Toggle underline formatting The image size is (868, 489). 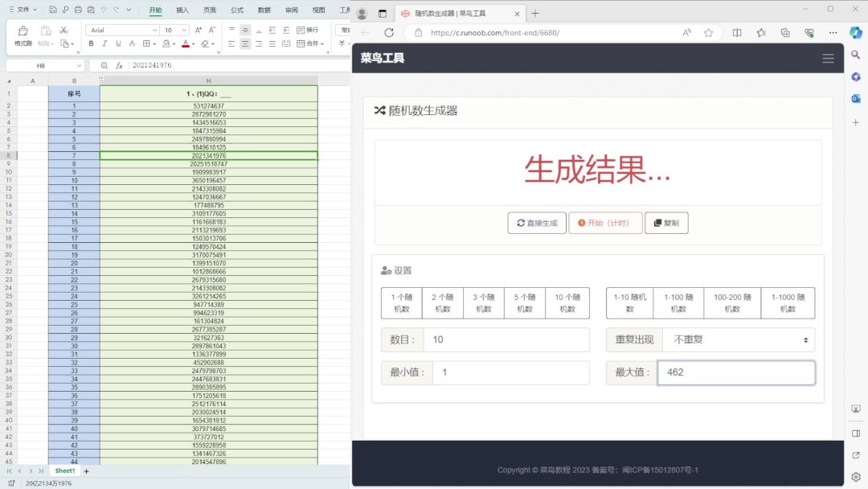coord(118,43)
